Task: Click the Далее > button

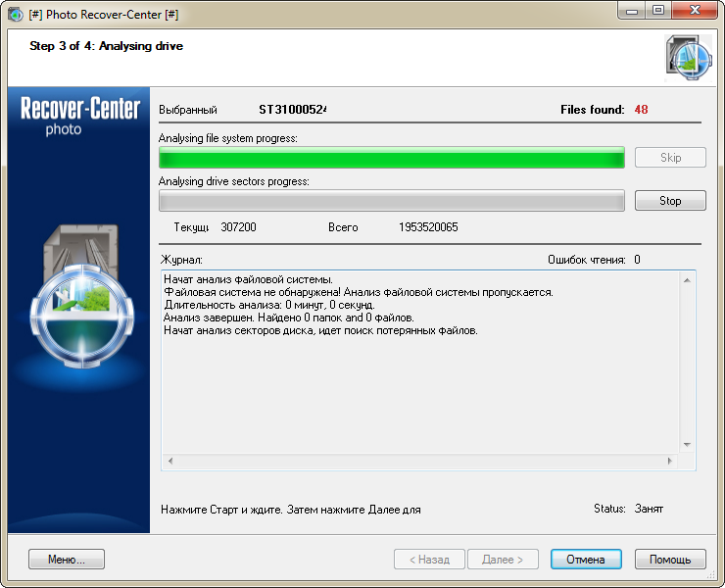Action: [503, 560]
